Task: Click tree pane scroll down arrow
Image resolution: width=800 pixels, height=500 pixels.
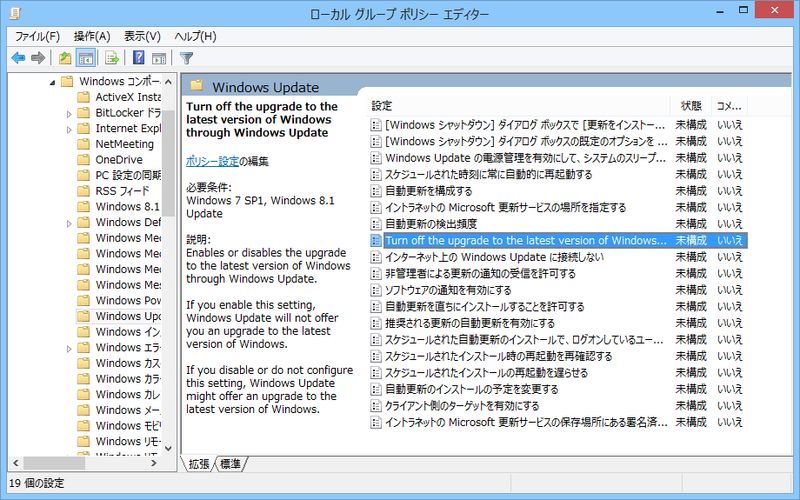Action: [x=168, y=448]
